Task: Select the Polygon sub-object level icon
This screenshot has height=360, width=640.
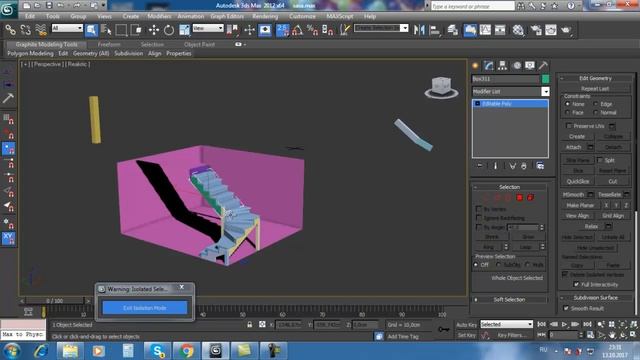Action: click(519, 198)
